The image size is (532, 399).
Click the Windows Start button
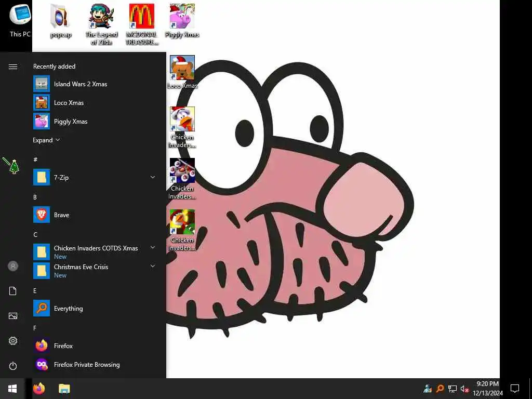pos(12,389)
